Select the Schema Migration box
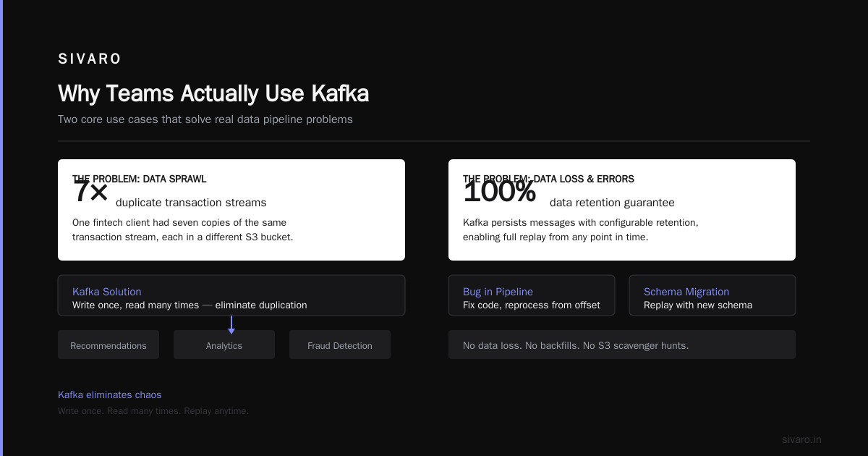Viewport: 868px width, 456px height. [x=712, y=295]
